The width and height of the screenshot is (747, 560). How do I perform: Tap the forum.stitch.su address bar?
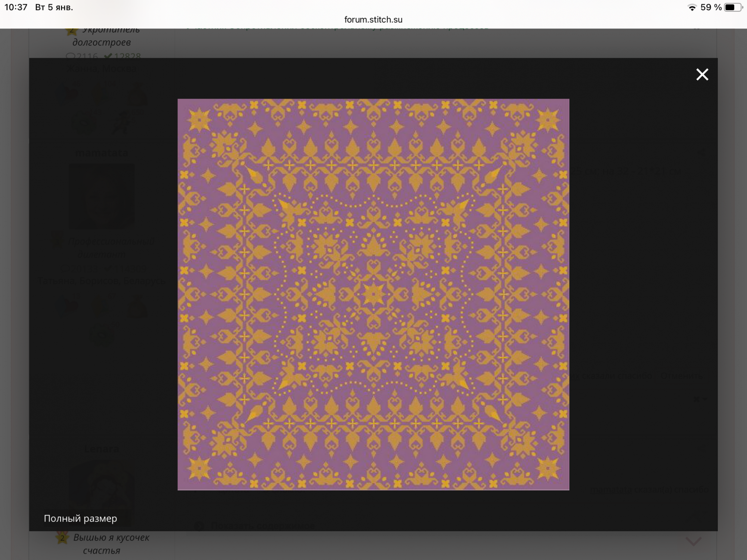tap(373, 19)
